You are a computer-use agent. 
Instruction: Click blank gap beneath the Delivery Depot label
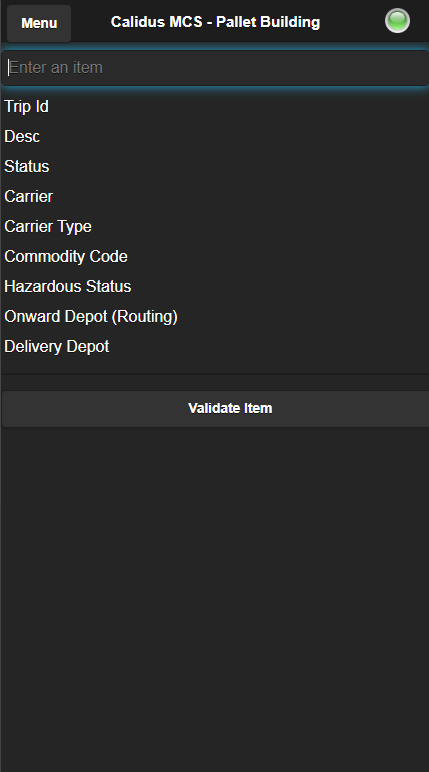pyautogui.click(x=215, y=364)
